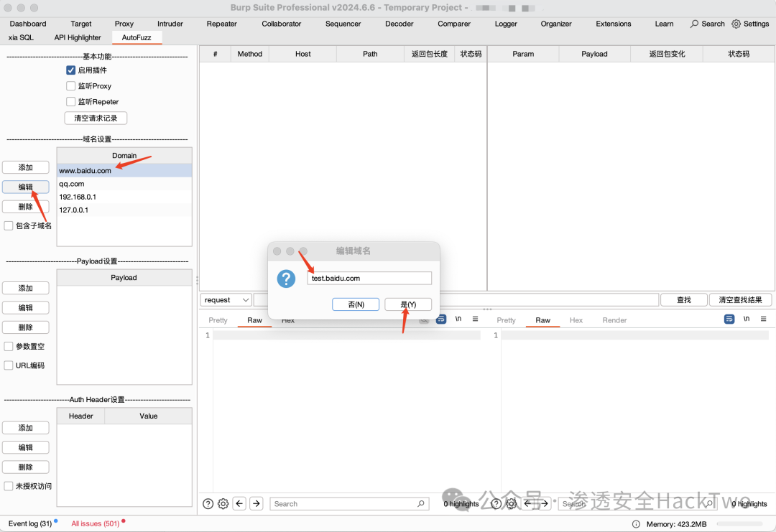Open the request editor hamburger menu
The height and width of the screenshot is (532, 776).
coord(475,319)
